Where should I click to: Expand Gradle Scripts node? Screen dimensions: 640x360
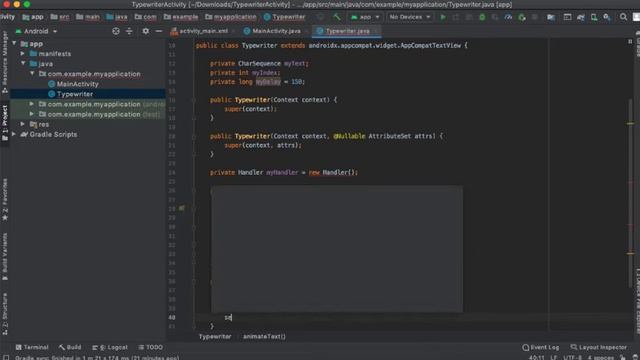pos(14,134)
